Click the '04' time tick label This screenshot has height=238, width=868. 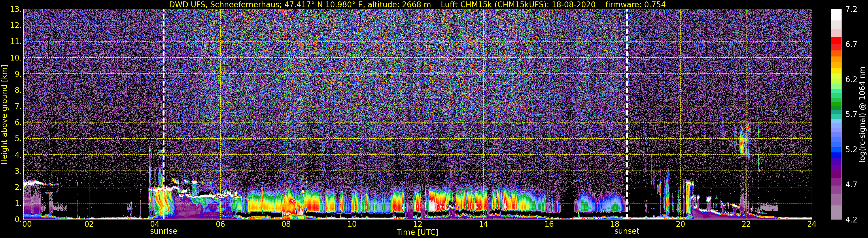coord(155,224)
